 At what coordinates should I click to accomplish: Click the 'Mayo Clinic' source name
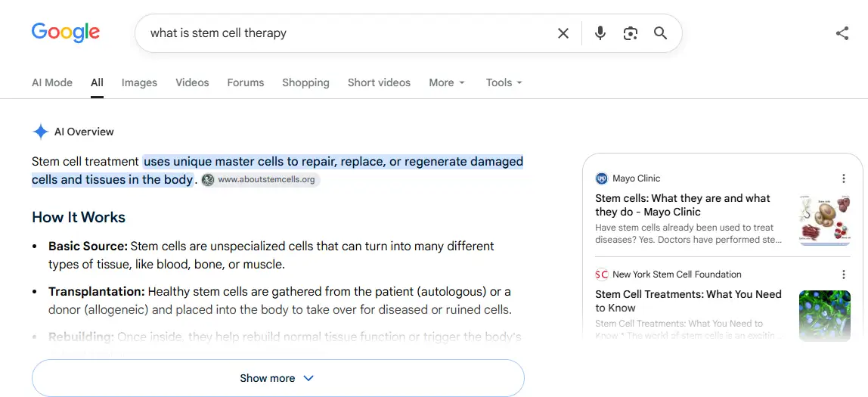(636, 178)
